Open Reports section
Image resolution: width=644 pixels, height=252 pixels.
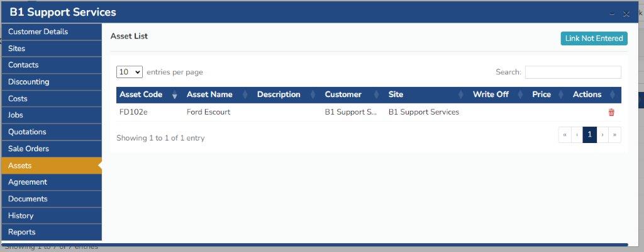click(x=52, y=232)
